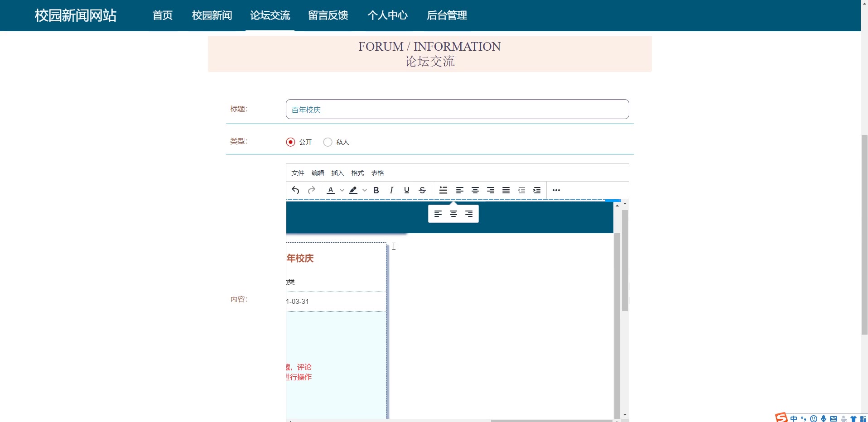The width and height of the screenshot is (868, 422).
Task: Click the date text 1-03-31 in editor
Action: coord(298,302)
